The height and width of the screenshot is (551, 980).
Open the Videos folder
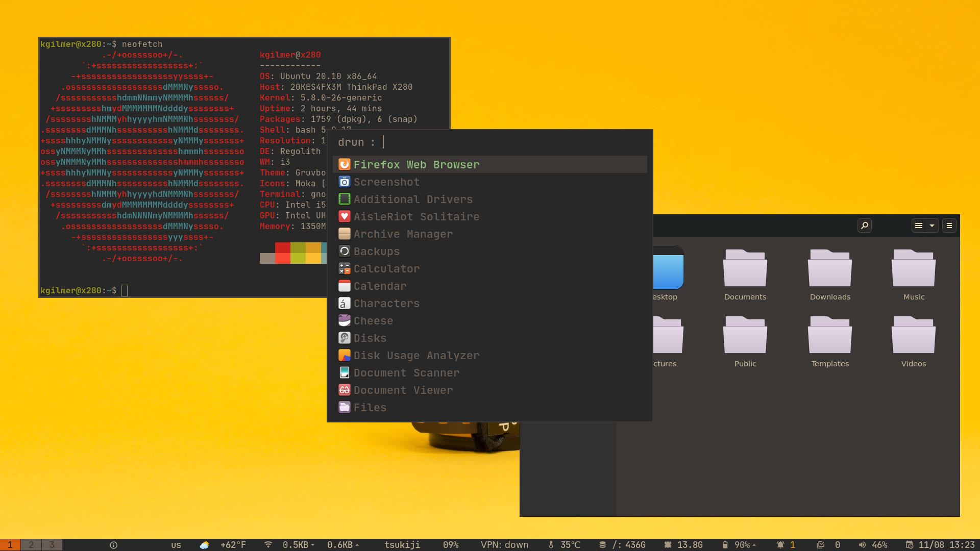click(x=914, y=341)
